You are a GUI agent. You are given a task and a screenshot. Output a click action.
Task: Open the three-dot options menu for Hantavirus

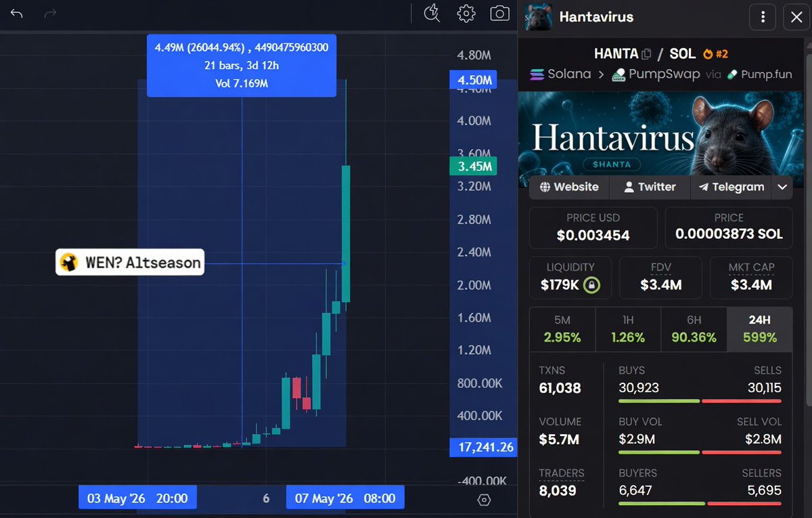click(763, 17)
